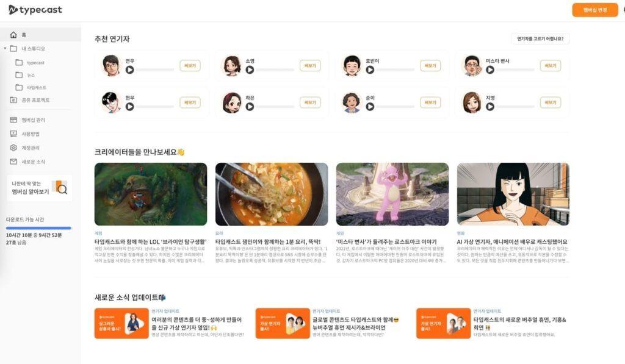Screen dimensions: 625x364
Task: Play 순이 voice sample
Action: pyautogui.click(x=370, y=107)
